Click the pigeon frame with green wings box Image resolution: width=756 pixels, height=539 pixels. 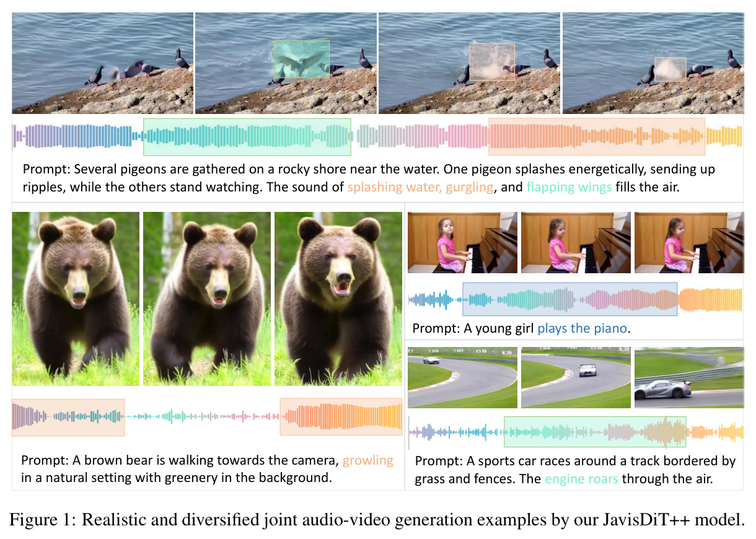coord(286,63)
